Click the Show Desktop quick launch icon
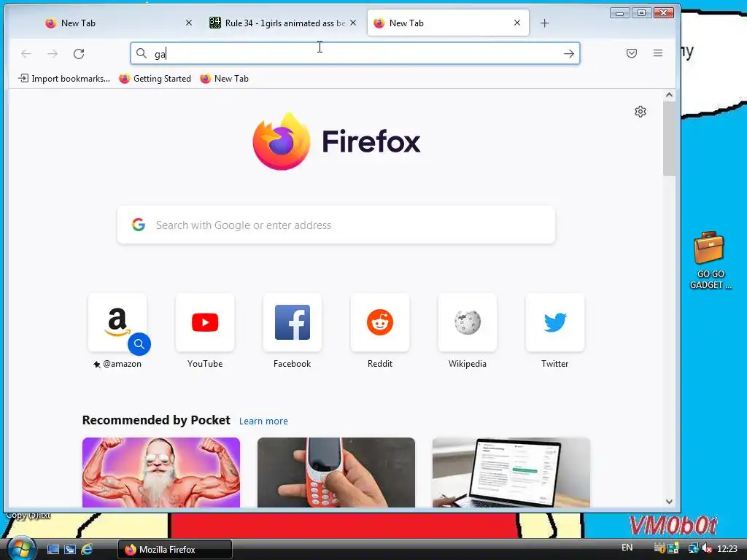This screenshot has width=747, height=560. [53, 549]
